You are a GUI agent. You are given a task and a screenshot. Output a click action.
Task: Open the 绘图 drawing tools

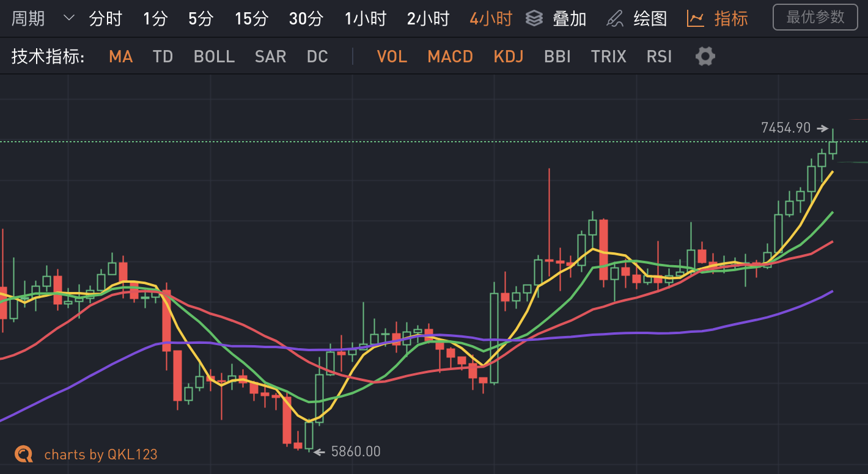(x=650, y=18)
